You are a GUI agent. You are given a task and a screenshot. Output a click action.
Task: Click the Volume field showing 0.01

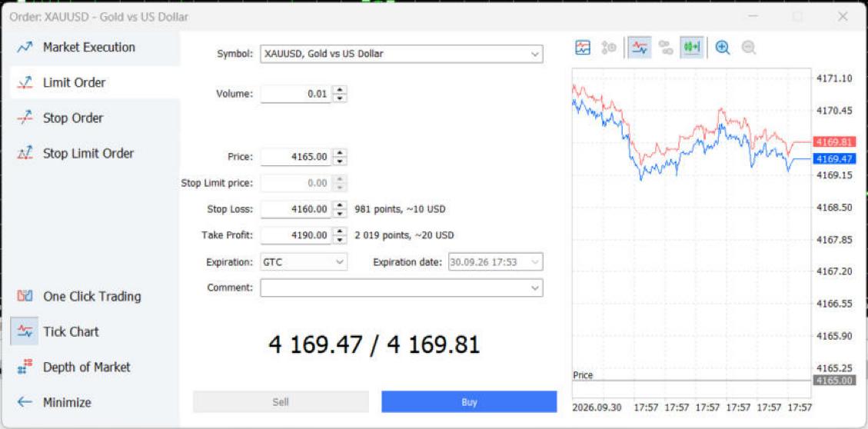(x=296, y=94)
